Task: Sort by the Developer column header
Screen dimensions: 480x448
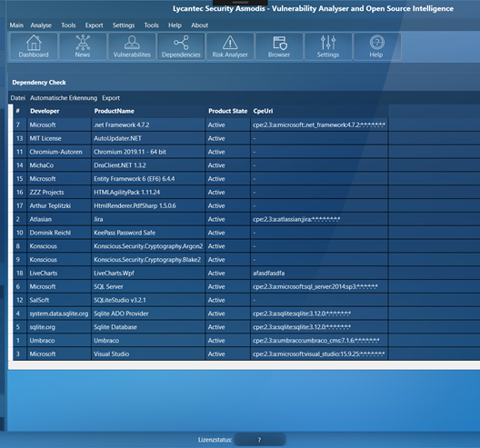Action: (59, 111)
